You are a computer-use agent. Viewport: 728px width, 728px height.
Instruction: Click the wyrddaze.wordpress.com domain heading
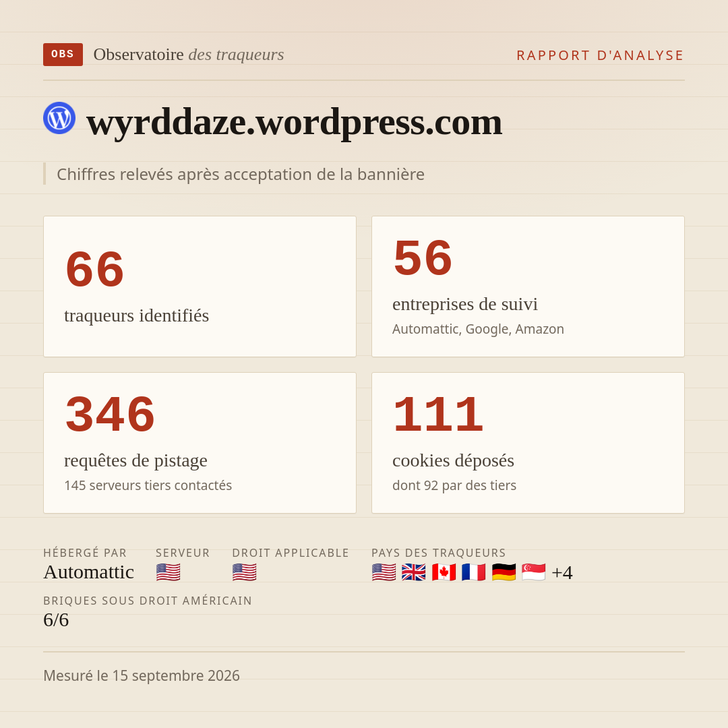[x=295, y=121]
